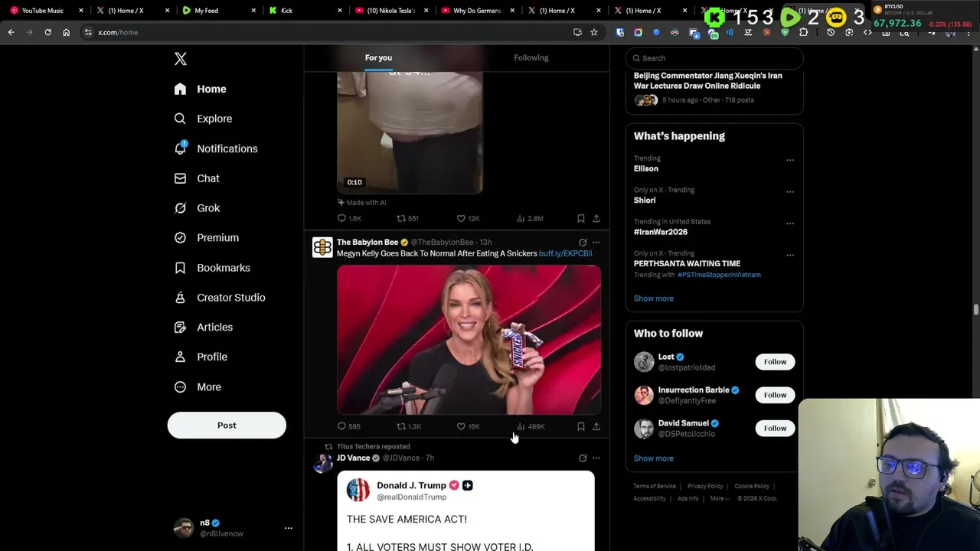Switch to the For you tab
The image size is (980, 551).
pos(378,57)
